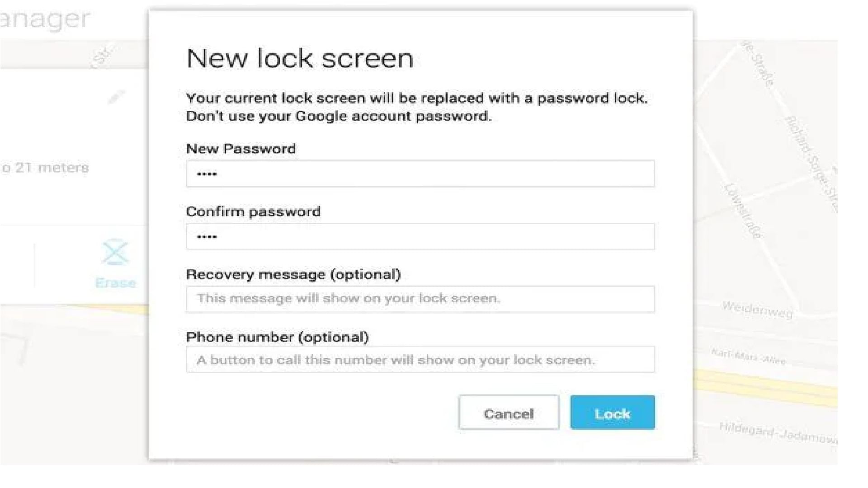
Task: Click the Recovery message optional field
Action: pyautogui.click(x=420, y=299)
